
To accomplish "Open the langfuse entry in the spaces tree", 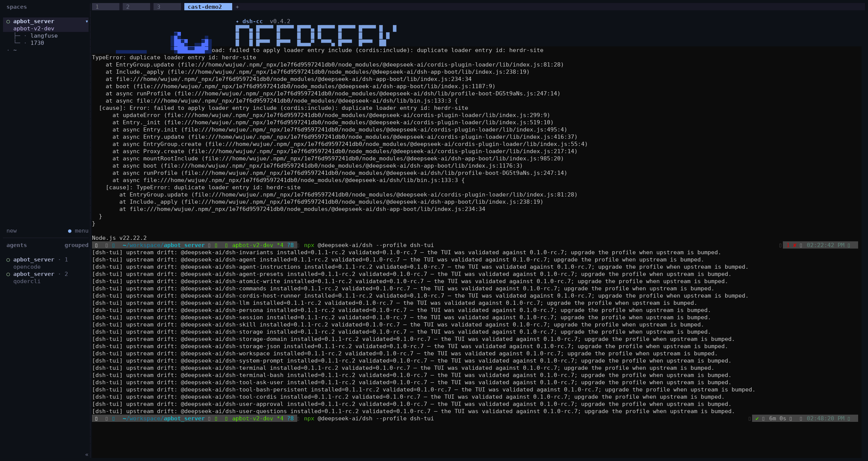I will [x=44, y=36].
